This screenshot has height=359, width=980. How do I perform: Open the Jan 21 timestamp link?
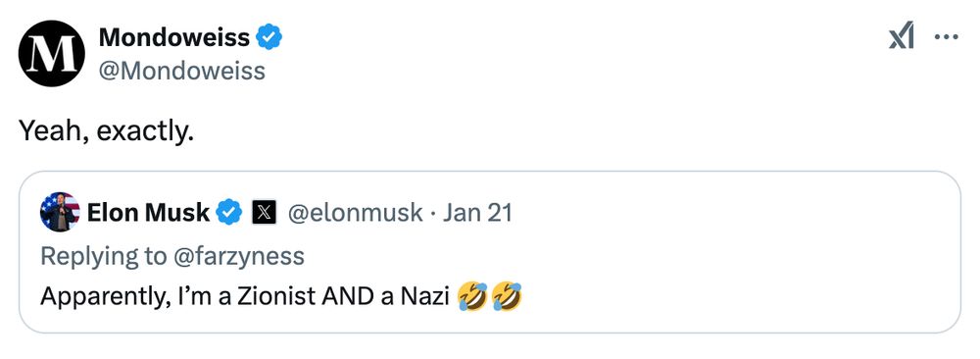click(x=477, y=213)
